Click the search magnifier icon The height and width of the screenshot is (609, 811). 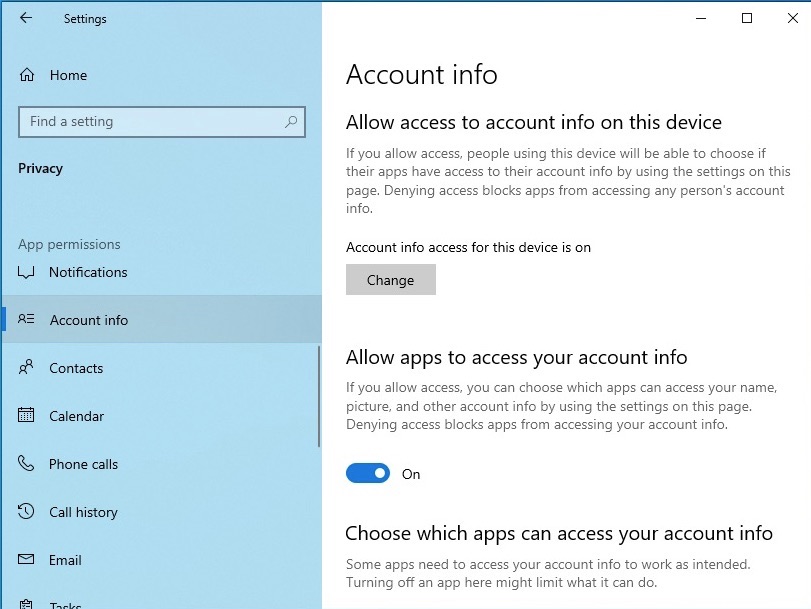291,122
